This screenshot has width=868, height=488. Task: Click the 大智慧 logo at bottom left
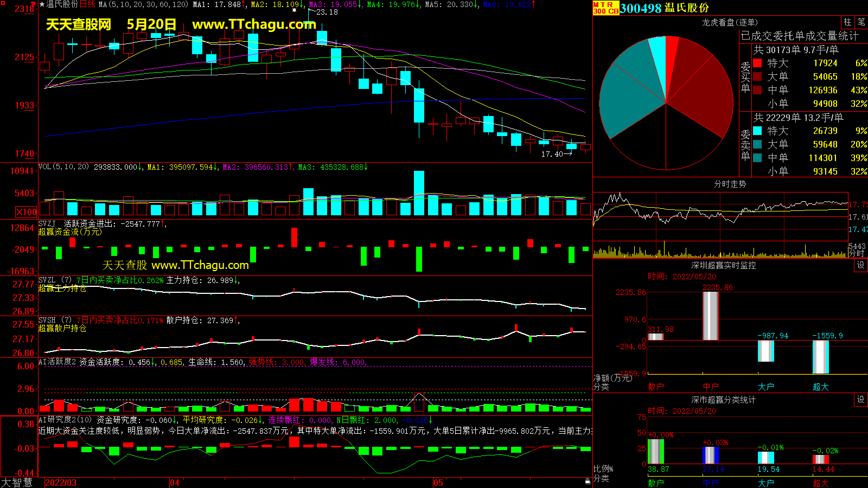pyautogui.click(x=17, y=482)
